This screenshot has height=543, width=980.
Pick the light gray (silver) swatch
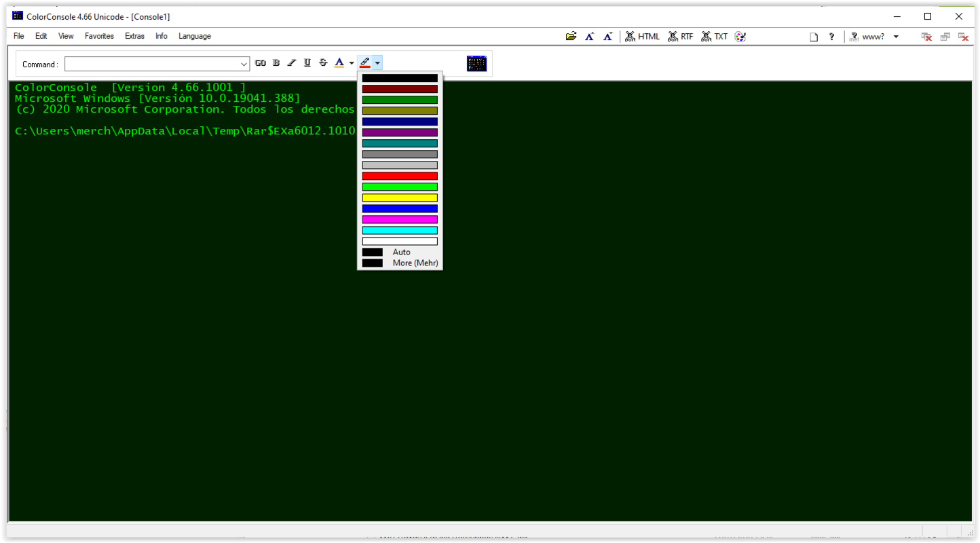400,165
